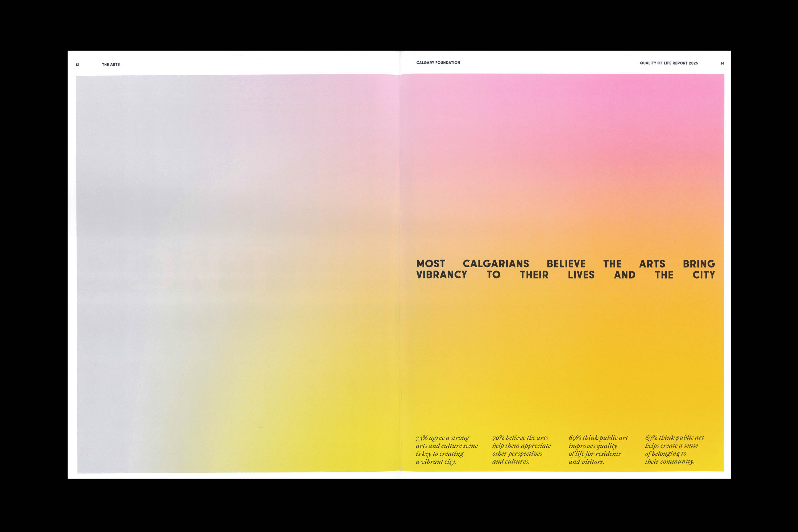The width and height of the screenshot is (798, 532).
Task: Click the word 'CALGARIANS' in the headline
Action: point(496,264)
